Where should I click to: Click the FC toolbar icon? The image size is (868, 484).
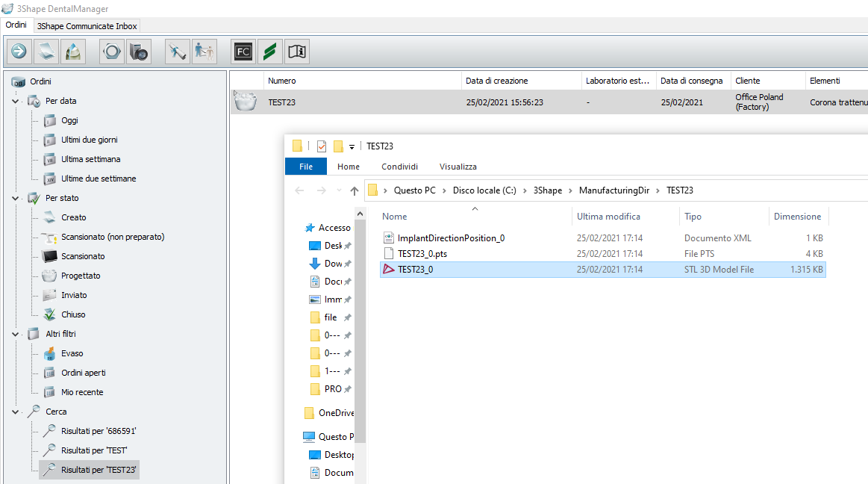pyautogui.click(x=243, y=52)
